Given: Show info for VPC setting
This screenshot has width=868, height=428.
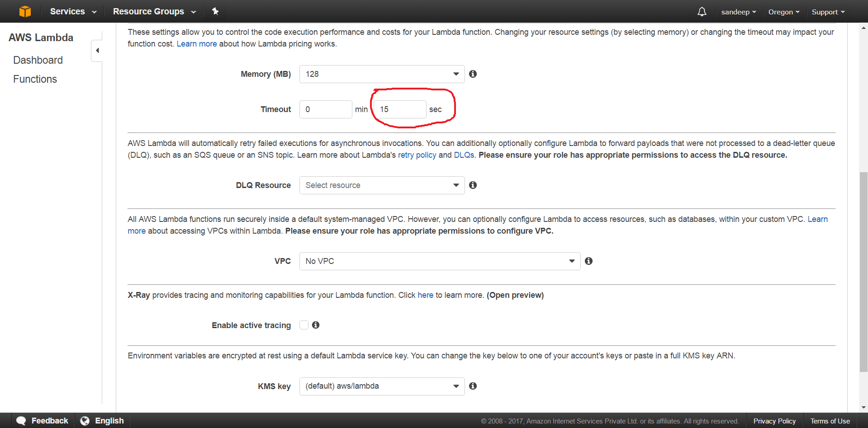Looking at the screenshot, I should tap(588, 261).
